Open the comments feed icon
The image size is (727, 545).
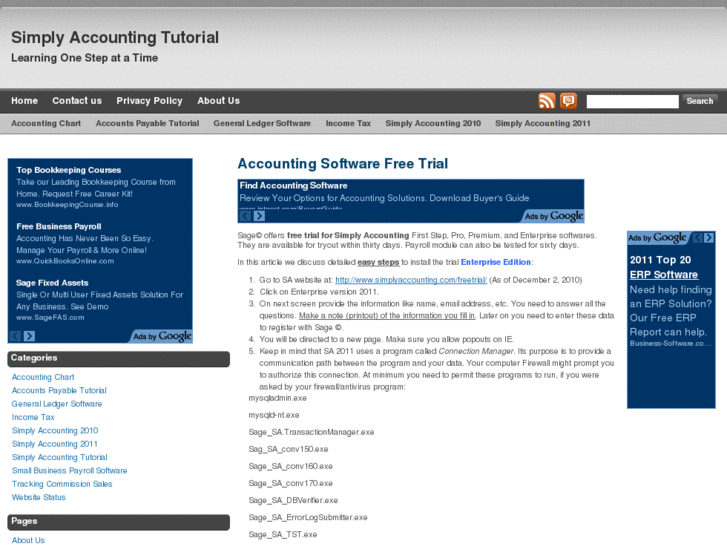coord(568,101)
